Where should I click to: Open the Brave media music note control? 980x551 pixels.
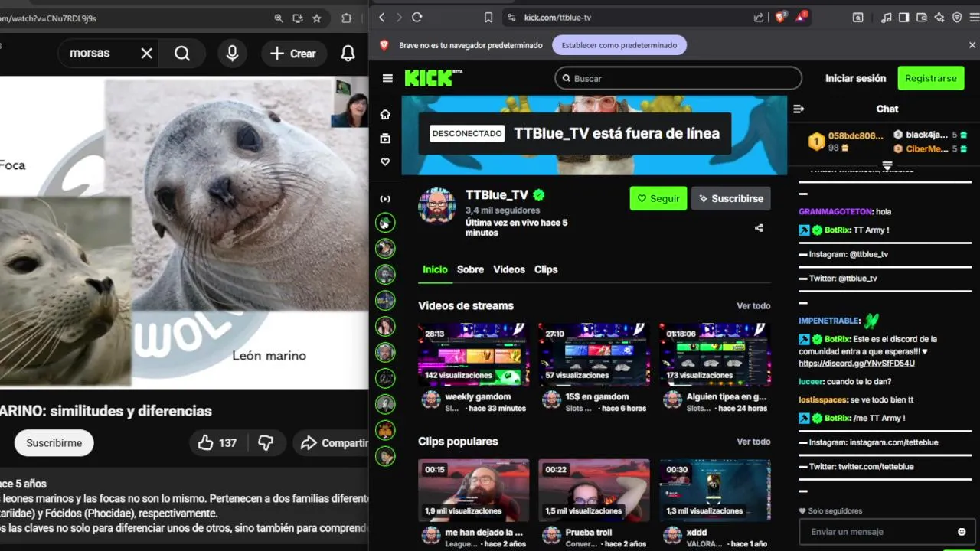point(887,17)
